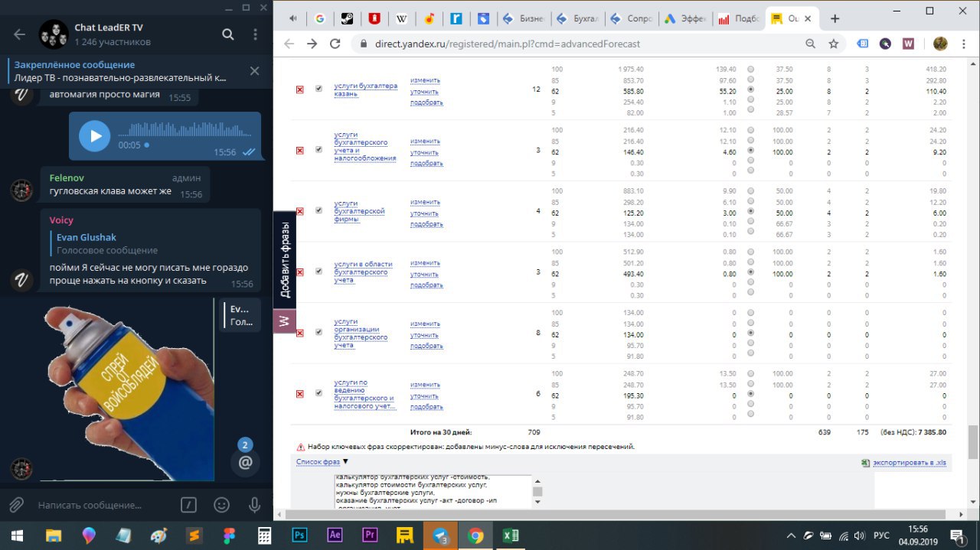Seek within the voice message waveform
Viewport: 980px width, 550px height.
click(186, 130)
